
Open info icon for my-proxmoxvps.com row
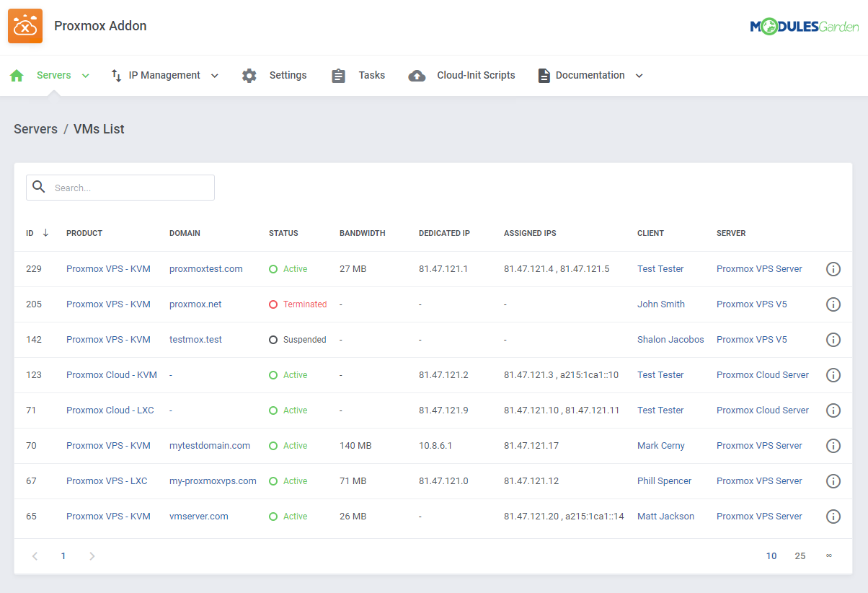(x=833, y=481)
